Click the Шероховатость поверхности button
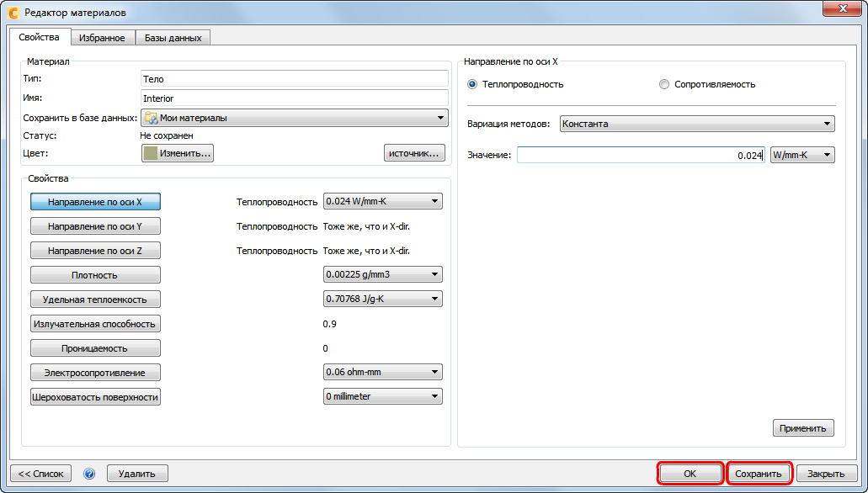The image size is (868, 493). 95,397
